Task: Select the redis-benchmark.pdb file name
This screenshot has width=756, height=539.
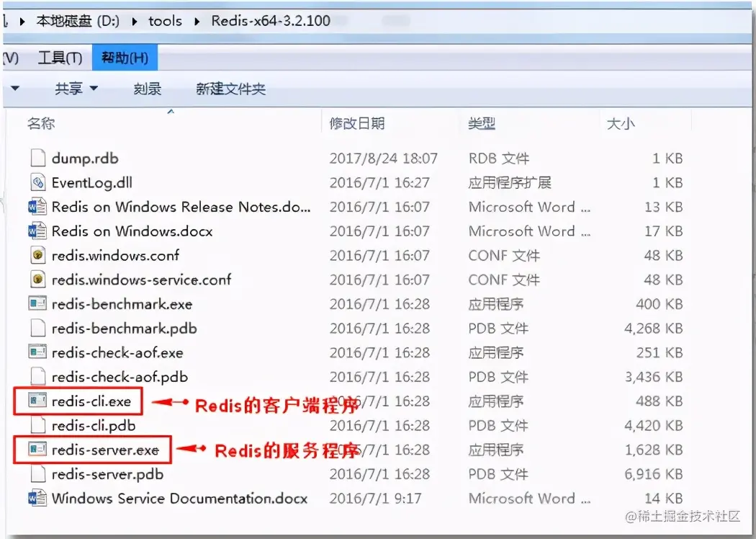Action: pos(124,328)
